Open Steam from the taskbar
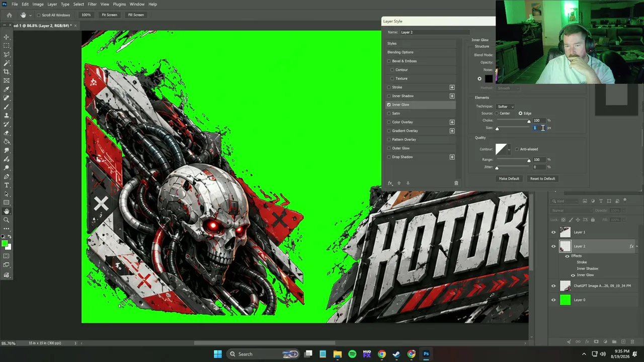The width and height of the screenshot is (644, 362). [x=396, y=354]
